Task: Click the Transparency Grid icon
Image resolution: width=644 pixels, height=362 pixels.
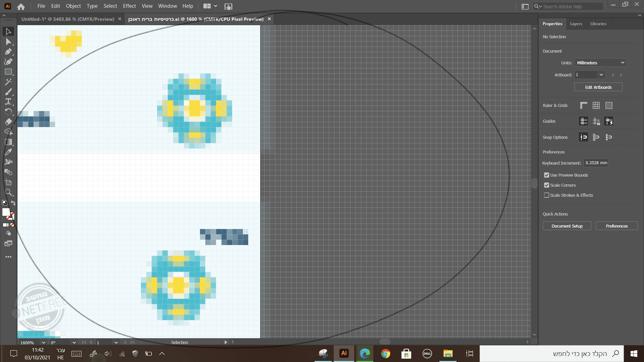Action: pyautogui.click(x=609, y=106)
